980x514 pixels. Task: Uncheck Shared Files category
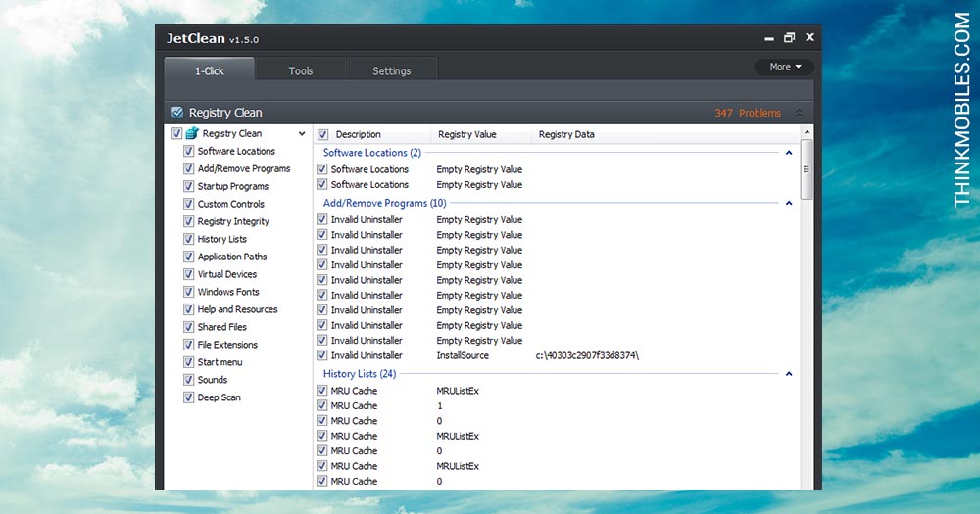pos(188,327)
